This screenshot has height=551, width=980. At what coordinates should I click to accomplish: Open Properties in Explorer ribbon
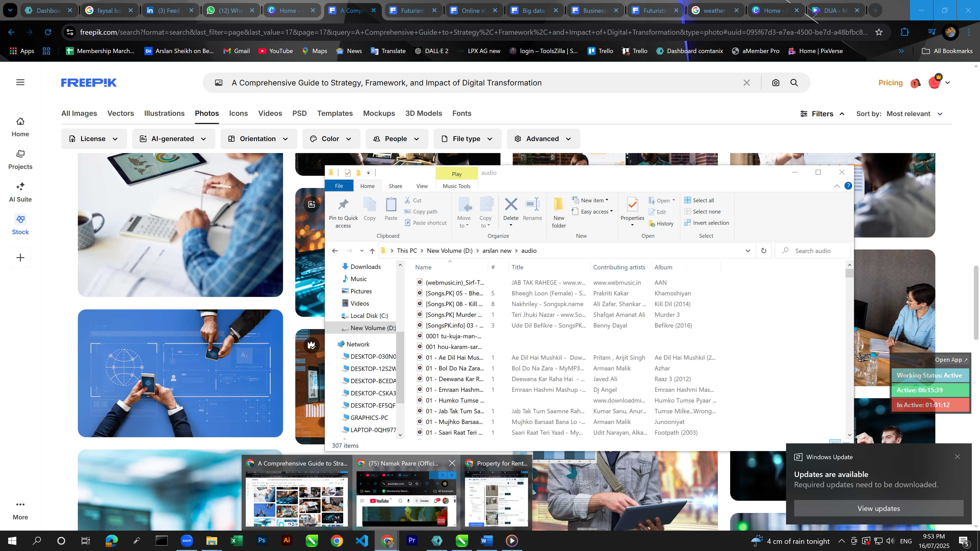[632, 211]
